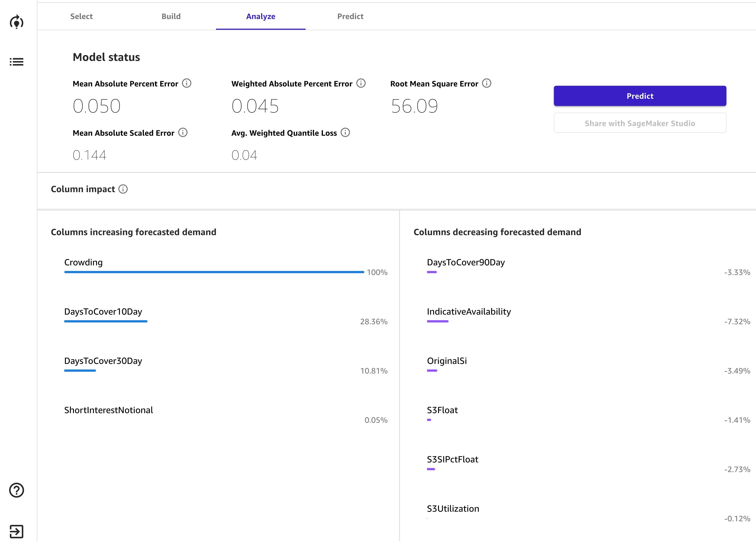This screenshot has height=541, width=756.
Task: Click the log out sidebar icon
Action: pyautogui.click(x=16, y=531)
